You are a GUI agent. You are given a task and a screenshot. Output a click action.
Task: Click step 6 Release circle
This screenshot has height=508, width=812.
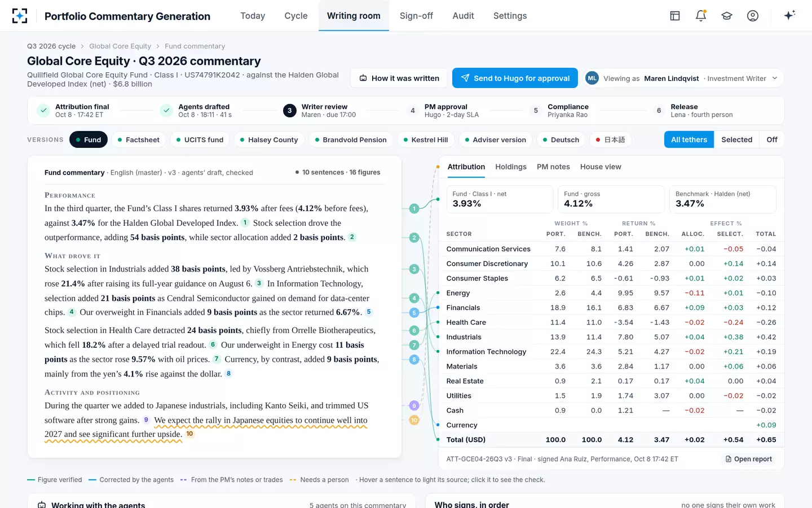[x=659, y=111]
